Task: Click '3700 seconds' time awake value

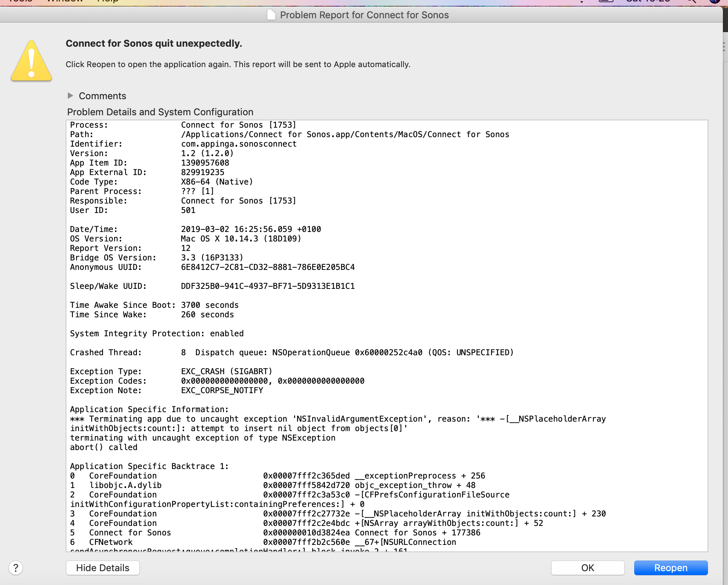Action: pos(210,305)
